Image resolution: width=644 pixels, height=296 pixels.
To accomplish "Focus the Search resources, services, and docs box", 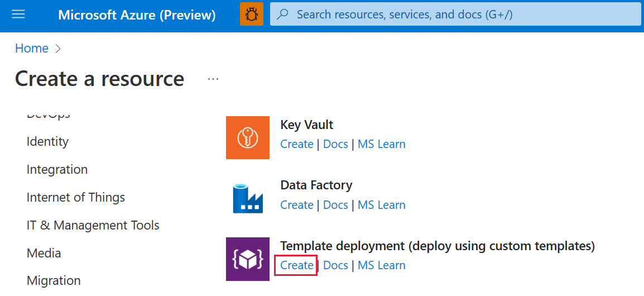I will (456, 15).
